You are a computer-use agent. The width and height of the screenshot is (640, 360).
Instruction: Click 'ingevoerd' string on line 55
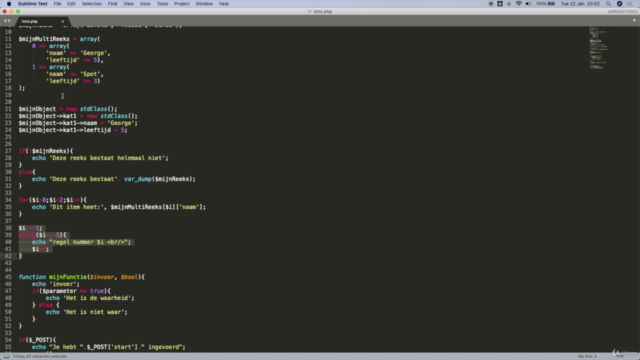tap(163, 347)
